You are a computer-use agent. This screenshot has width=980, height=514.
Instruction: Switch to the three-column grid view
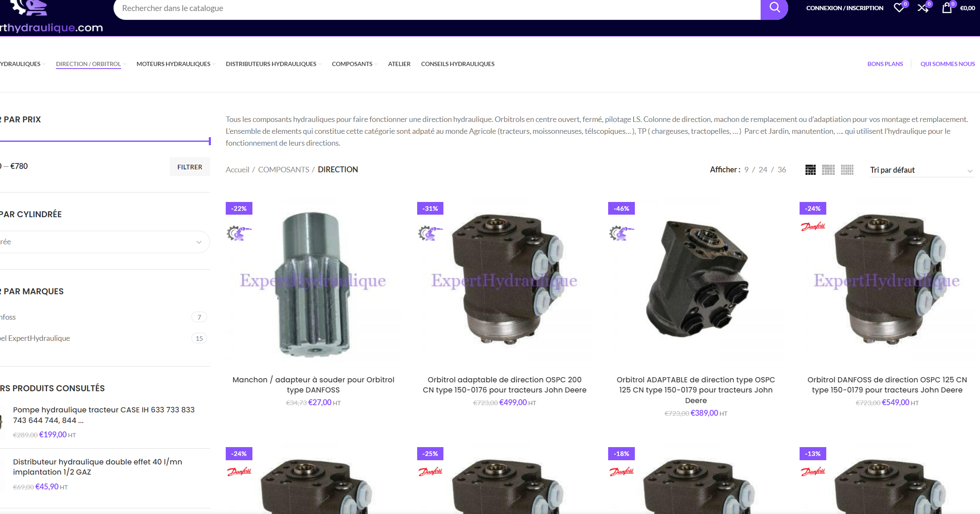pos(828,170)
